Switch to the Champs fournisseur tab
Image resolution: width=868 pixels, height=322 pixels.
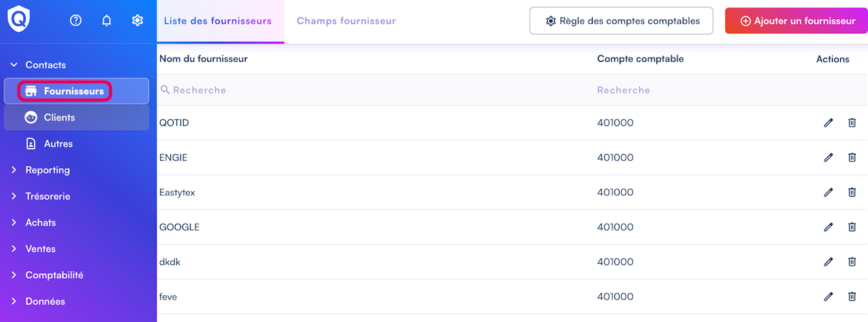click(346, 21)
